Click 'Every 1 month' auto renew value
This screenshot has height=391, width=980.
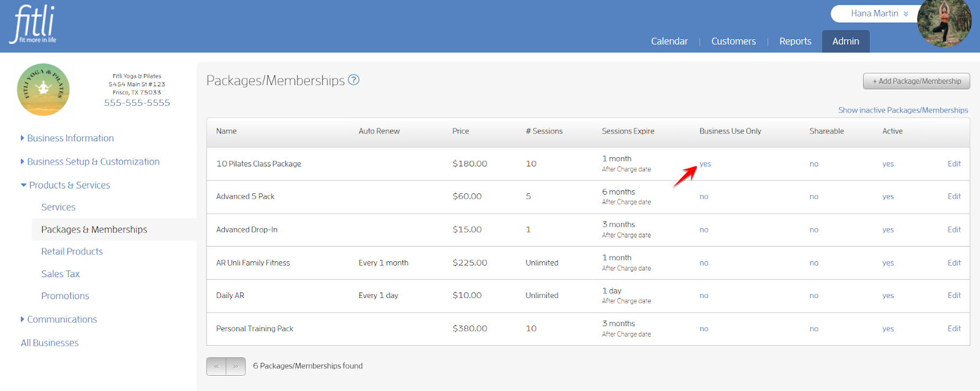point(383,263)
